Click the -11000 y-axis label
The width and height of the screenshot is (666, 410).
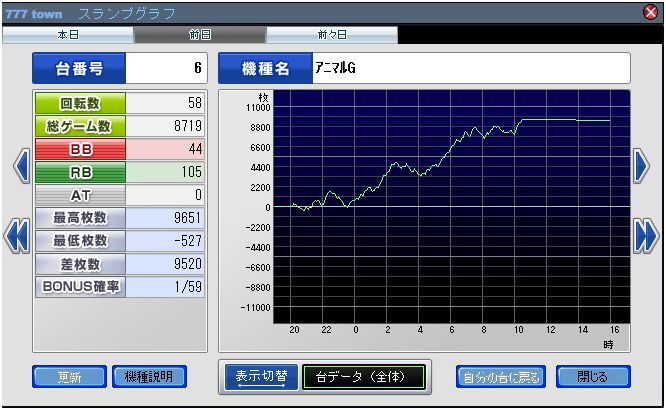tap(255, 307)
